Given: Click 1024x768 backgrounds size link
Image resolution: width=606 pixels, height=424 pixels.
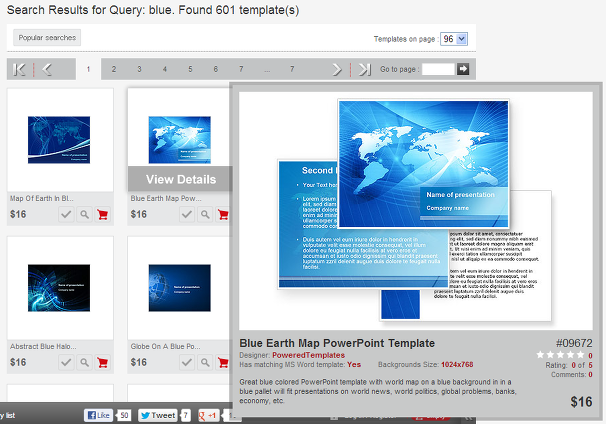Looking at the screenshot, I should coord(457,364).
